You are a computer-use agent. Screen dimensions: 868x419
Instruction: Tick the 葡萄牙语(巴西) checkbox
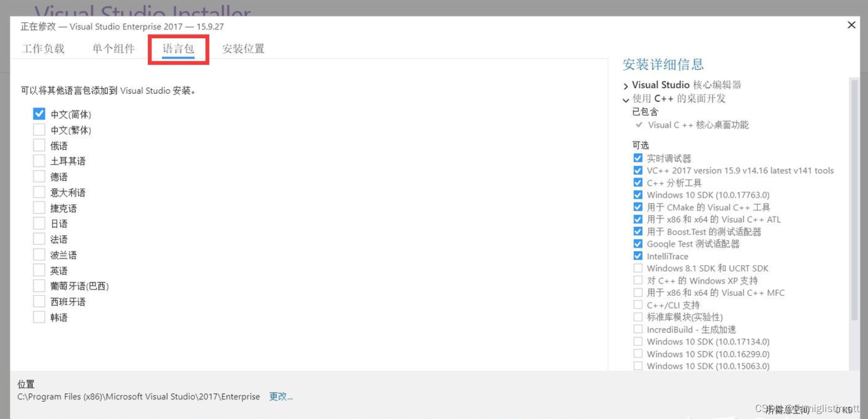(x=39, y=286)
